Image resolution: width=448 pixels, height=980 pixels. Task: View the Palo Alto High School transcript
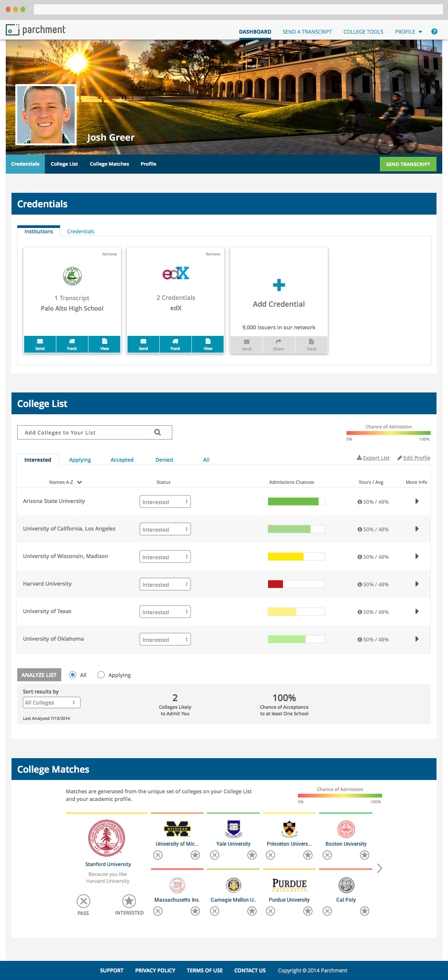105,344
